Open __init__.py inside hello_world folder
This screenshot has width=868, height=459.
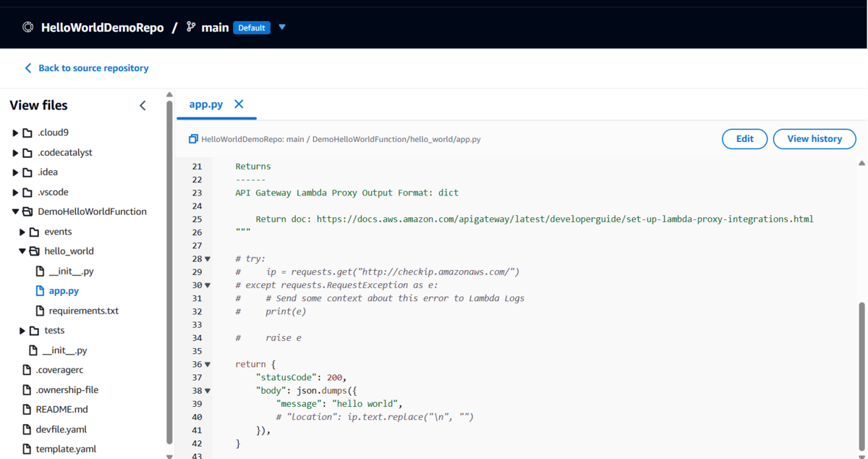pos(71,271)
